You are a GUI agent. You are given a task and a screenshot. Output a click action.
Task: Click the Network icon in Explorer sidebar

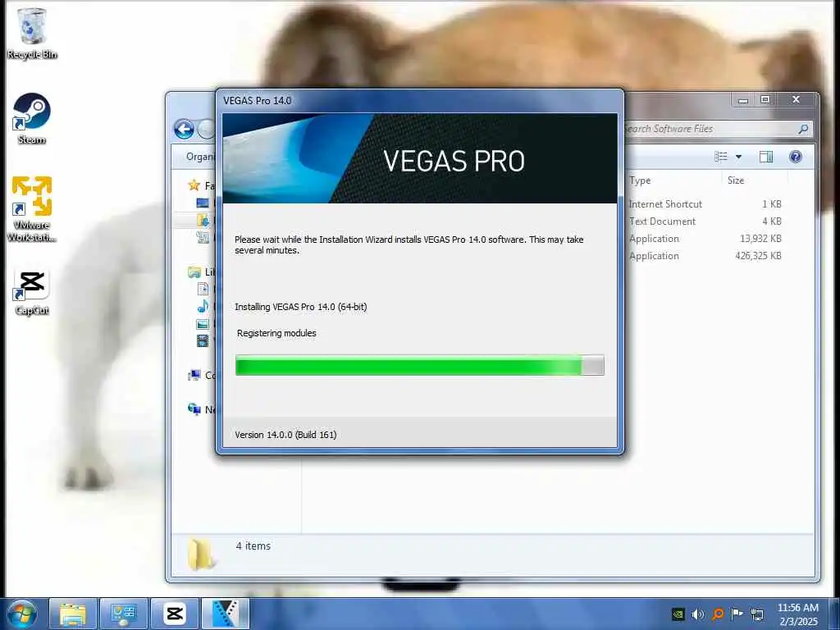pyautogui.click(x=194, y=410)
